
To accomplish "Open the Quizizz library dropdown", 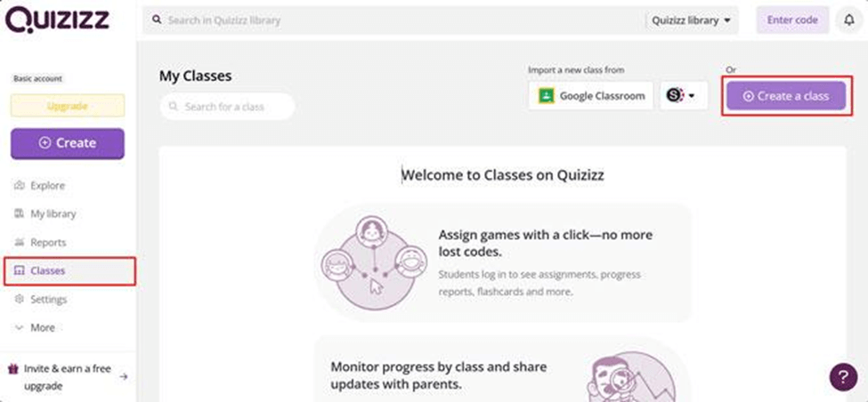I will pyautogui.click(x=691, y=20).
